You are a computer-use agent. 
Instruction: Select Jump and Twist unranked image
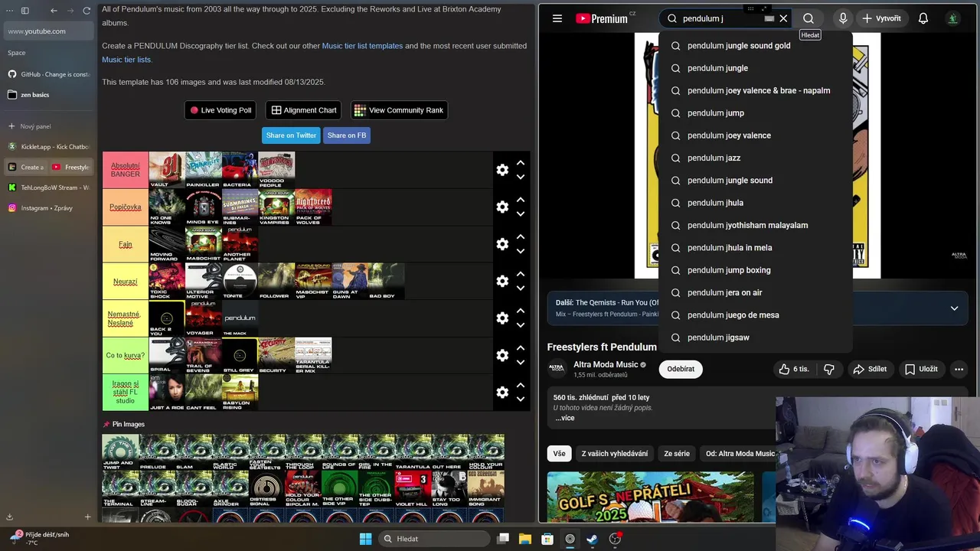click(120, 452)
